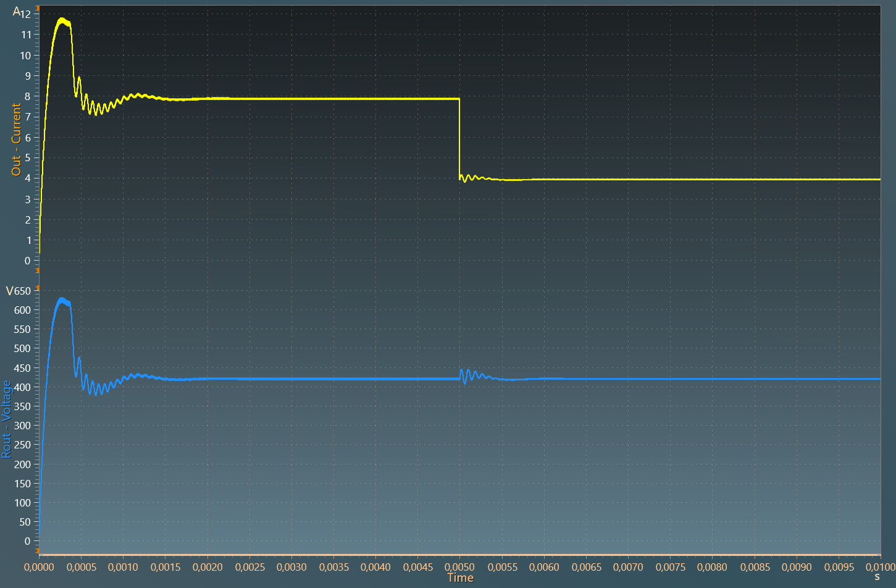This screenshot has width=896, height=588.
Task: Click the peak of the yellow current curve
Action: coord(62,20)
